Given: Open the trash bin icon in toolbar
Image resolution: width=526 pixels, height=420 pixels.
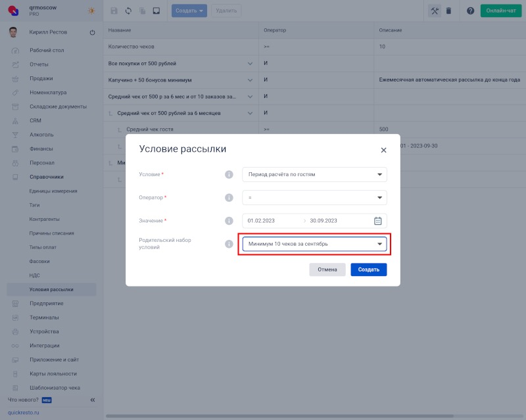Looking at the screenshot, I should 448,11.
